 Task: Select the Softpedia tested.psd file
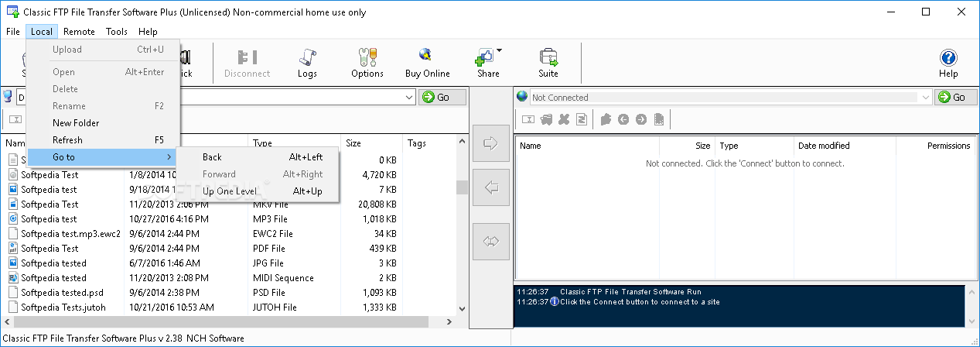63,293
